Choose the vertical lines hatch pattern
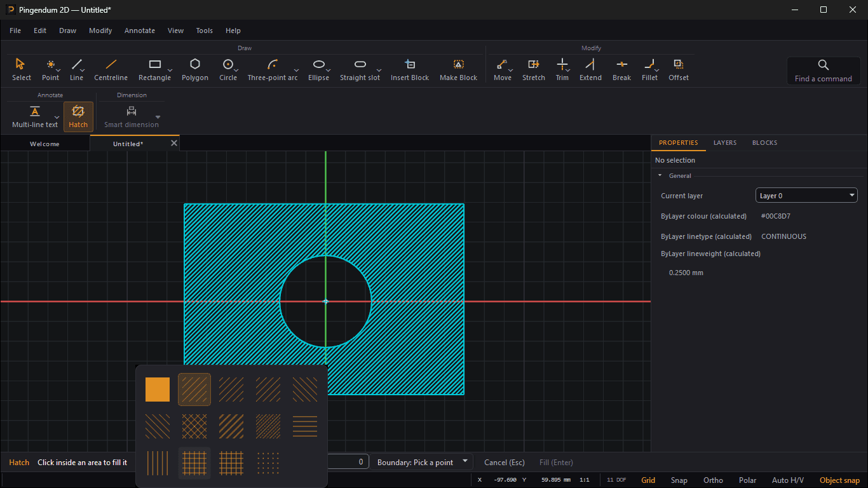Image resolution: width=868 pixels, height=488 pixels. (158, 463)
